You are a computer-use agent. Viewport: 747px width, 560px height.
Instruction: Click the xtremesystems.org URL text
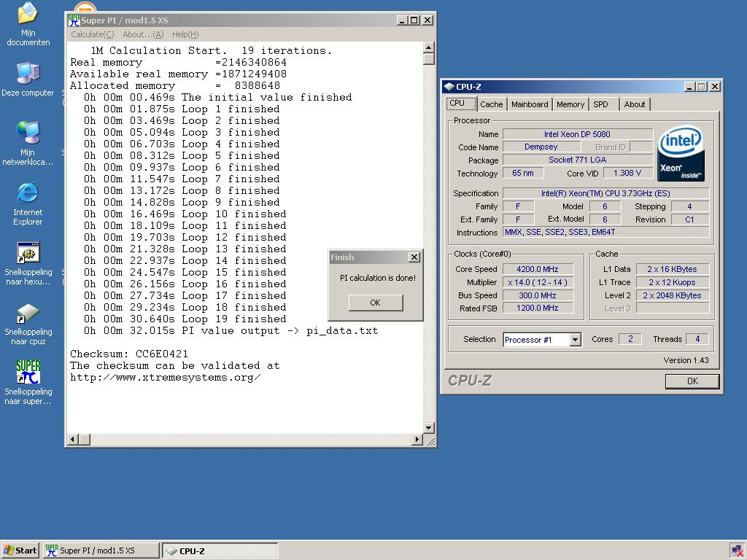[166, 377]
